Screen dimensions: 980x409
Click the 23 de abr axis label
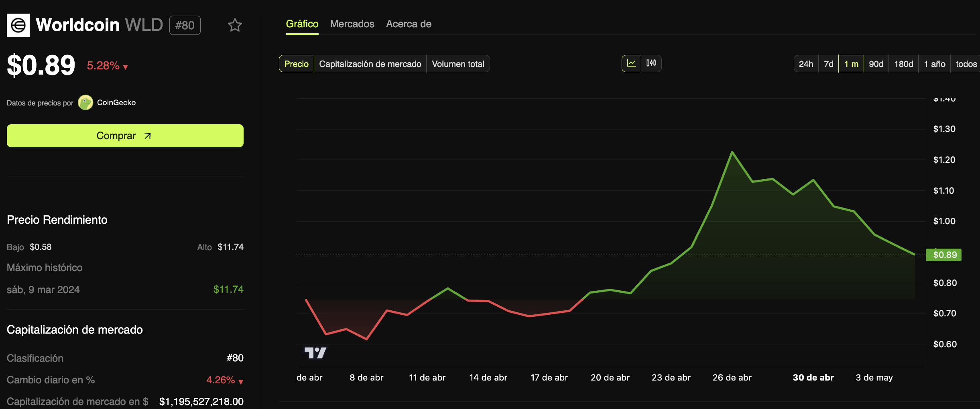(671, 378)
